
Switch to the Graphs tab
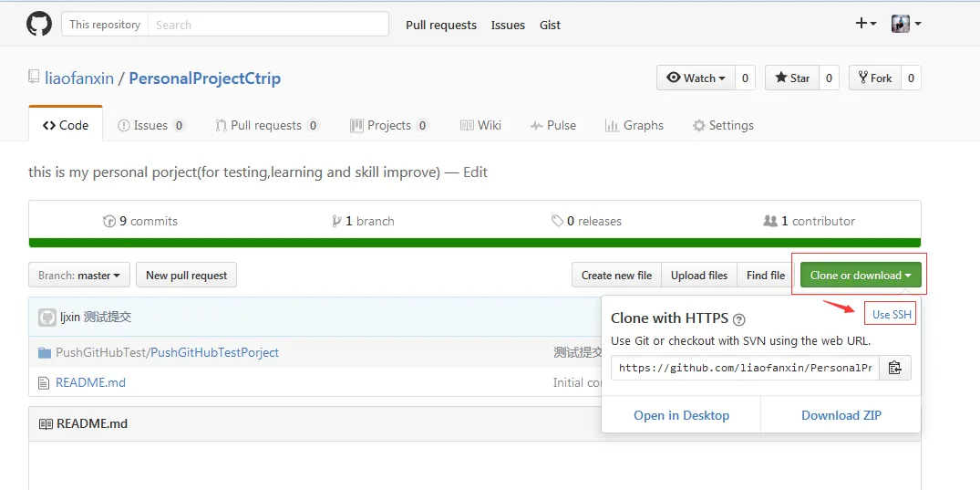(634, 125)
